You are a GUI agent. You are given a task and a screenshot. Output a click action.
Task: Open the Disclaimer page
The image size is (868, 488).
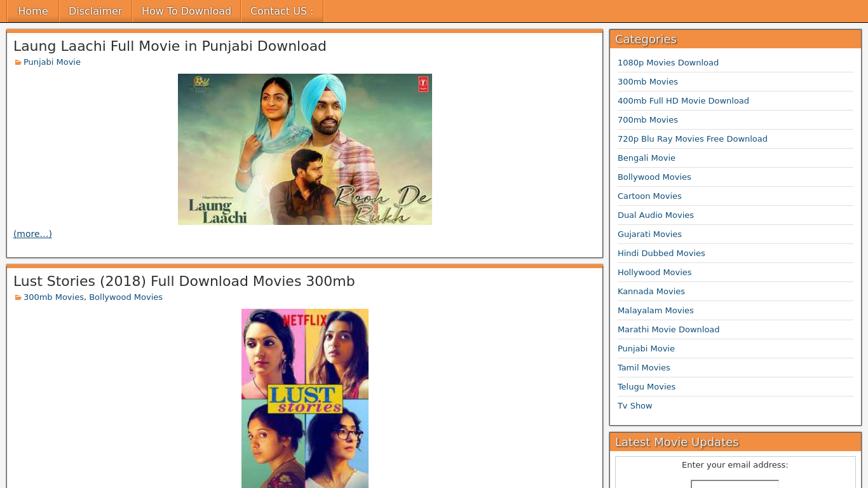click(x=95, y=11)
